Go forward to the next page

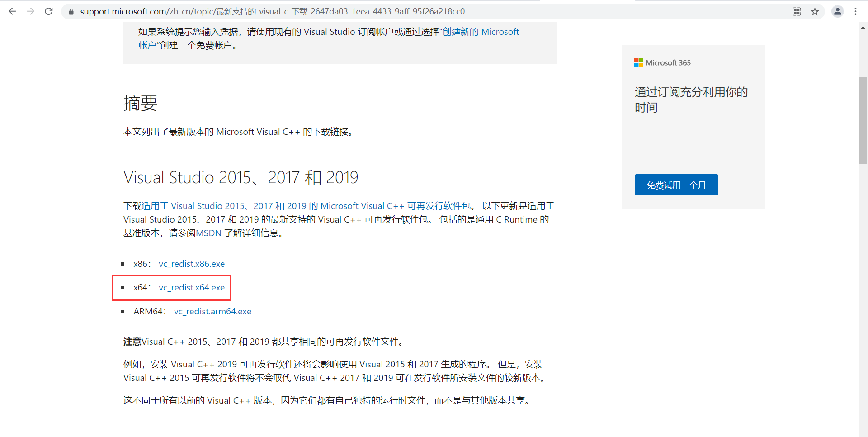click(31, 11)
